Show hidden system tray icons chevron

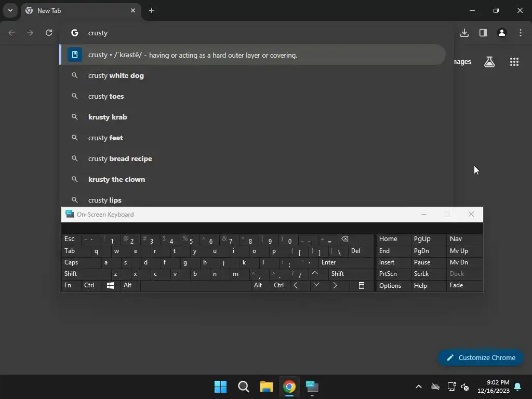[x=419, y=387]
